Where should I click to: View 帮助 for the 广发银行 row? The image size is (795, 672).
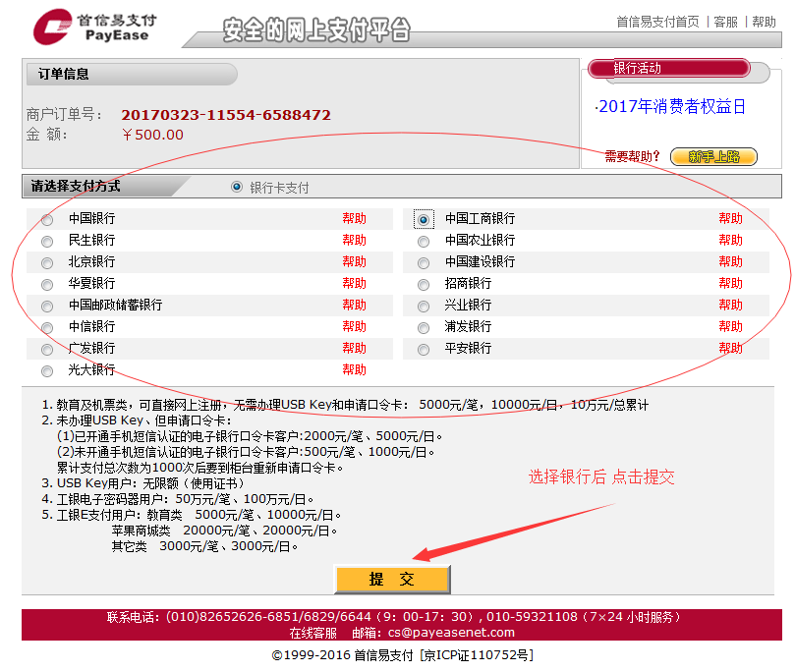click(354, 348)
